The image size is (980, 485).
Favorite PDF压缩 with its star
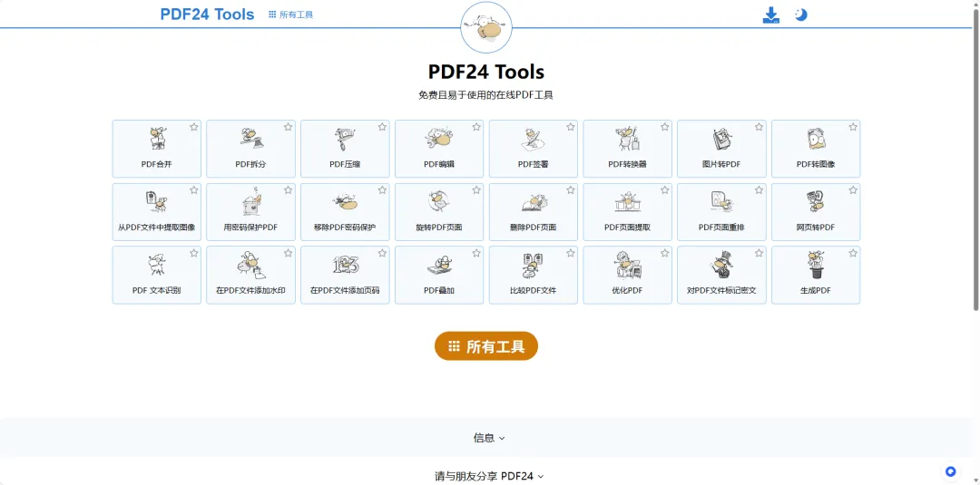(382, 127)
